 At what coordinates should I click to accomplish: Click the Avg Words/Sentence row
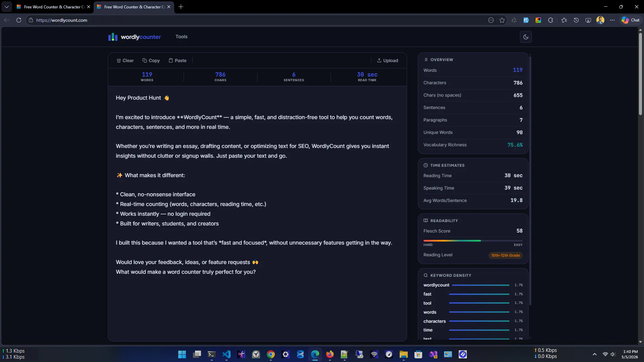pyautogui.click(x=473, y=200)
